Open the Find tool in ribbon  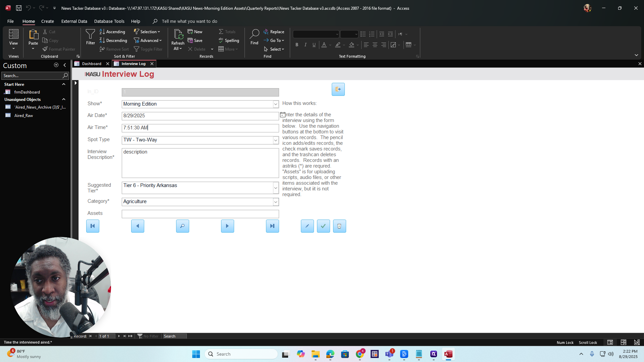pos(254,37)
